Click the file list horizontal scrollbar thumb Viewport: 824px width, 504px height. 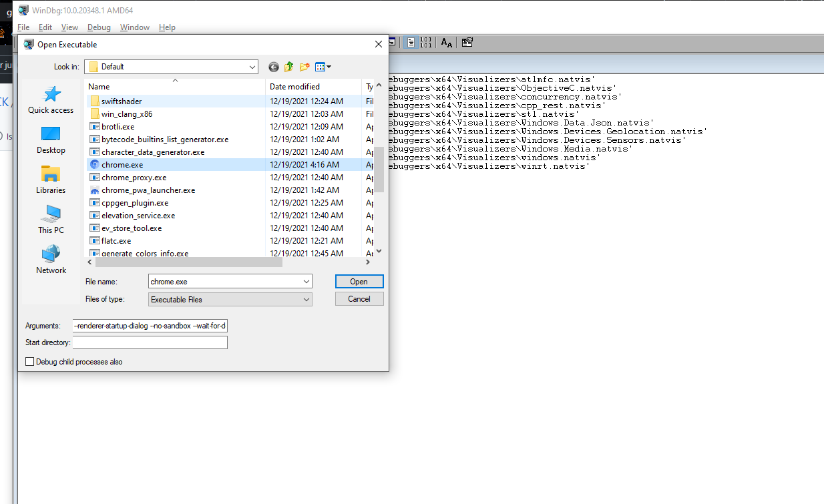pos(189,262)
